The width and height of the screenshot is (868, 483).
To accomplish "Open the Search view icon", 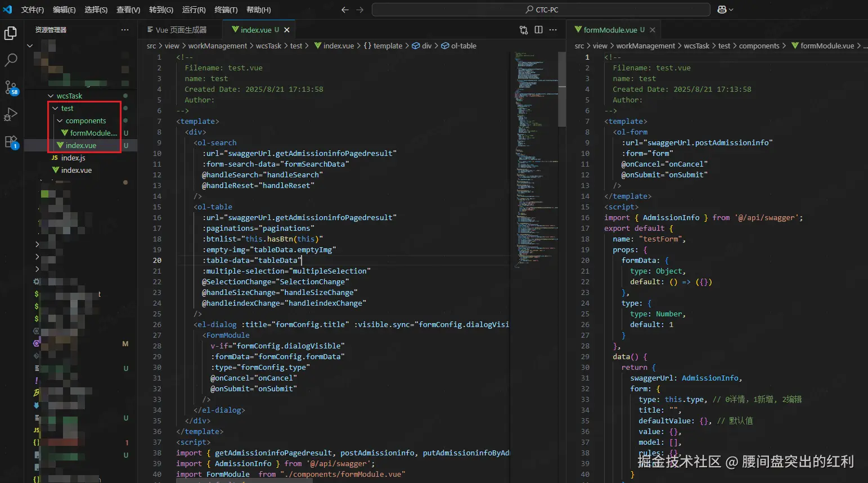I will [x=11, y=60].
